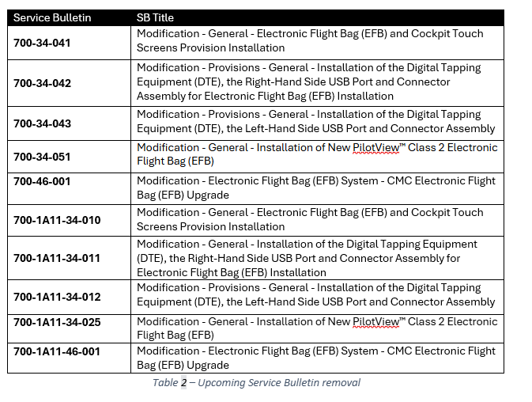Click the underlined PilotView word in row 700-1A11-34-025
This screenshot has width=532, height=402.
pos(376,321)
